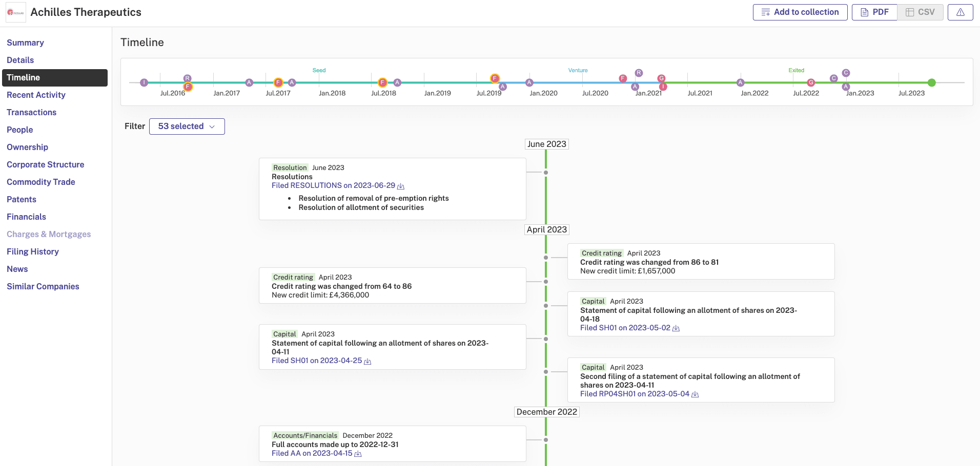Click 'Credit rating was changed from 64 to 86'
980x466 pixels.
pyautogui.click(x=341, y=286)
